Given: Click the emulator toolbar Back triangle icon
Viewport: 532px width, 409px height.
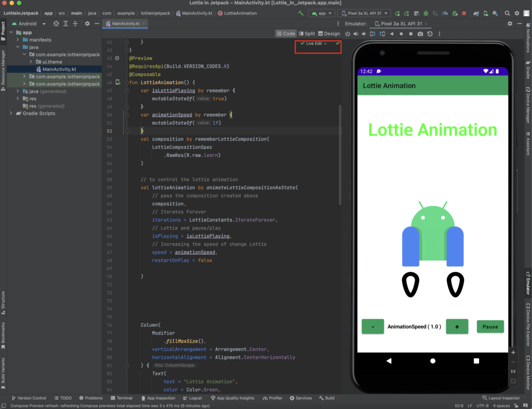Looking at the screenshot, I should 392,34.
